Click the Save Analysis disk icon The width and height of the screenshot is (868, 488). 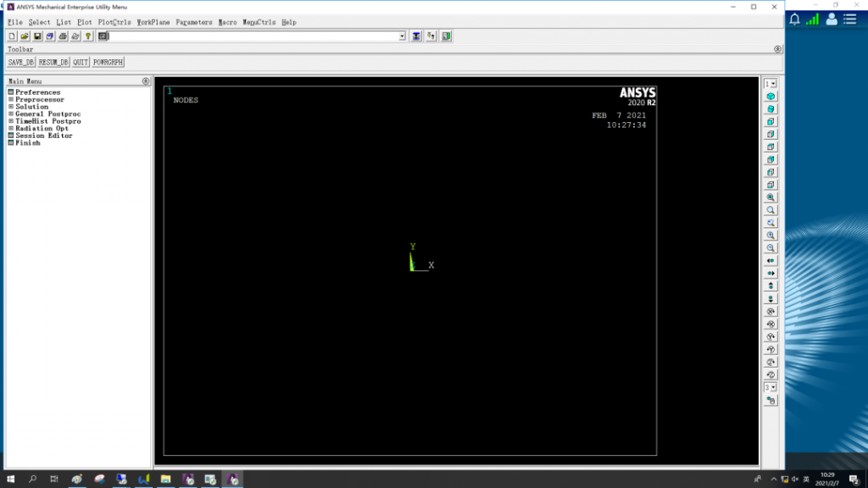click(37, 36)
